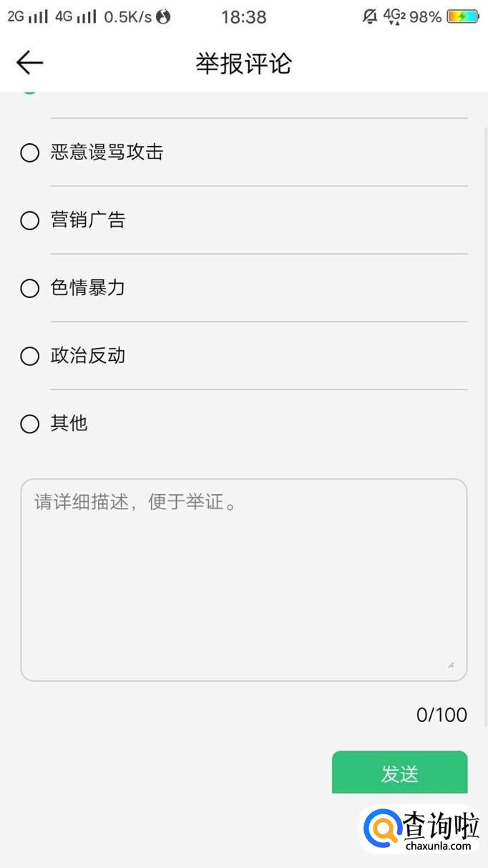Pick the 政治反动 radio button
Screen dimensions: 488x868
(29, 356)
